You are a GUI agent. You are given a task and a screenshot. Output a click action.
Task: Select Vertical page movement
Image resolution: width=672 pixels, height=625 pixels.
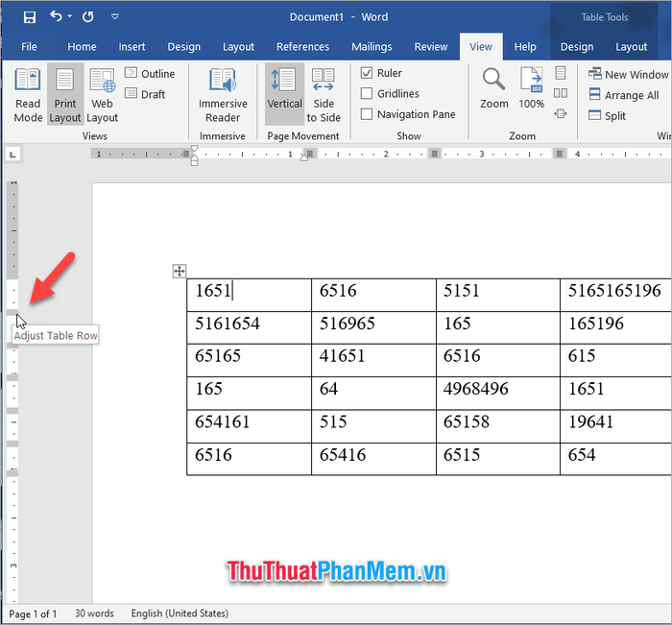click(x=284, y=95)
